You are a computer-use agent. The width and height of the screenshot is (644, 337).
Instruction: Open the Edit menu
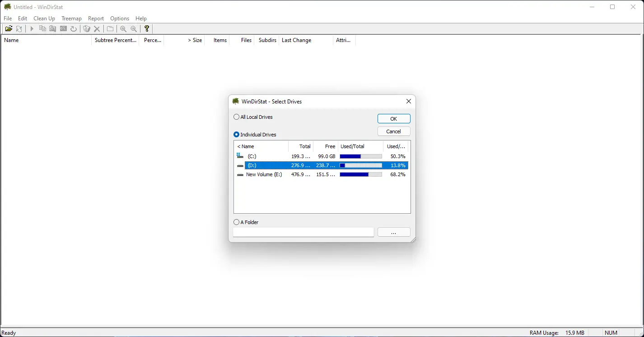(x=23, y=19)
